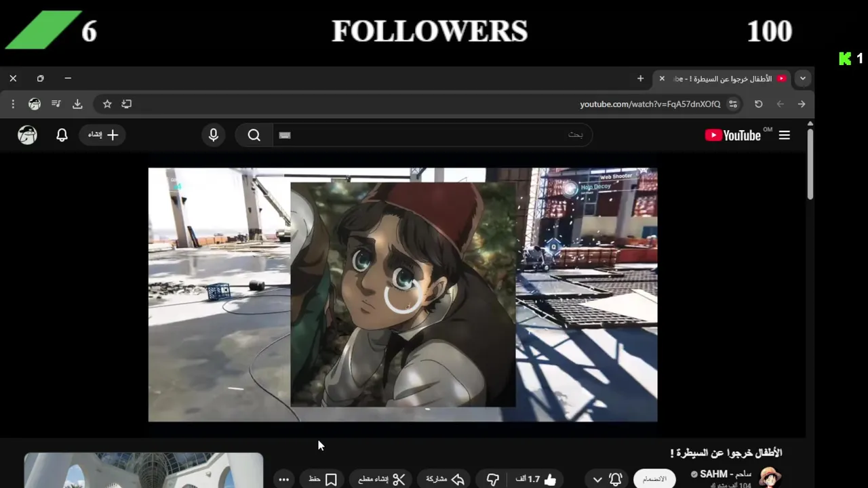Screen dimensions: 868x488
Task: Expand subscription options chevron
Action: (x=597, y=479)
